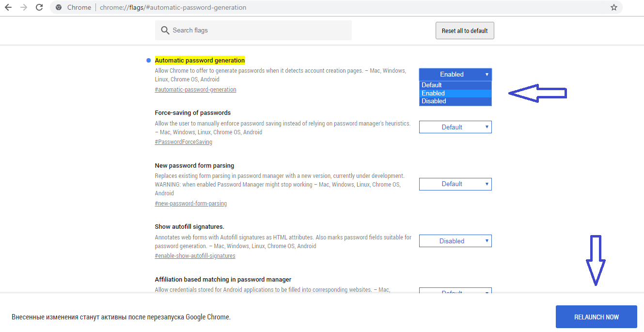This screenshot has height=332, width=644.
Task: Follow the #new-password-form-parsing link
Action: (191, 204)
